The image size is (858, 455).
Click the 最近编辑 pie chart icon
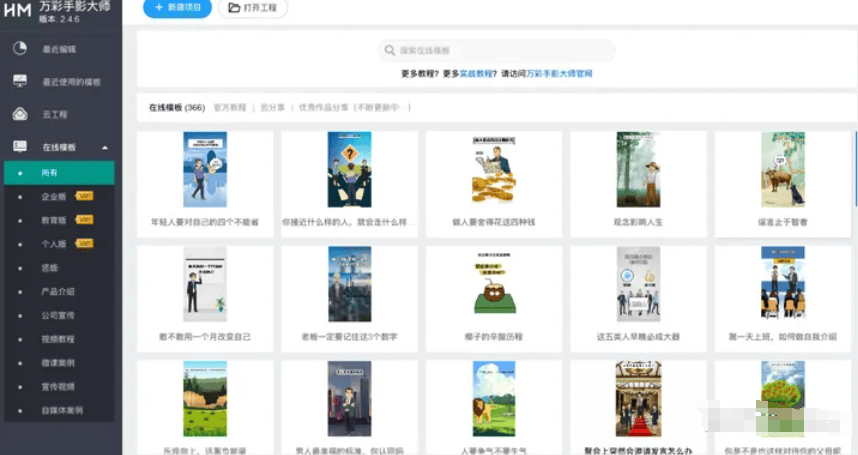tap(19, 48)
